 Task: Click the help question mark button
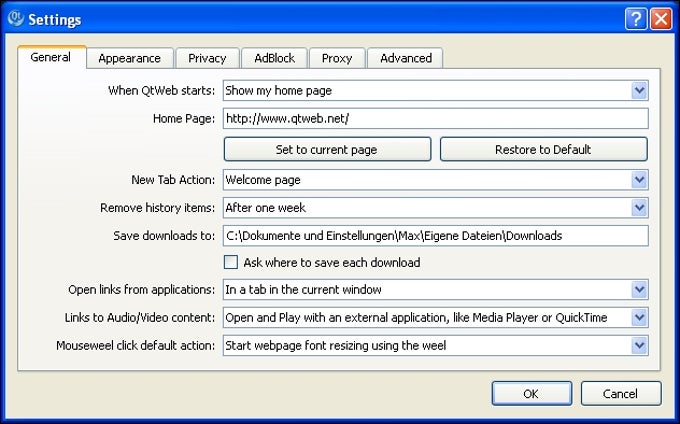pyautogui.click(x=636, y=19)
